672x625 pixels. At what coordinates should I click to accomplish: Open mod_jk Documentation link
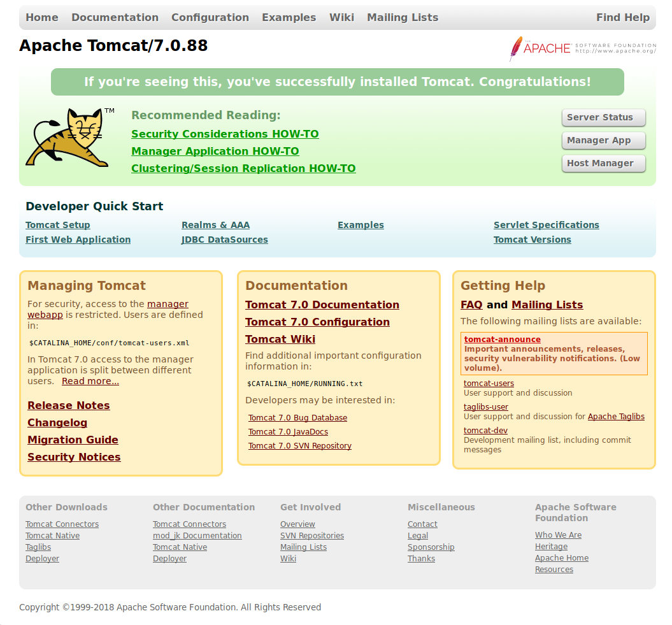pos(197,536)
